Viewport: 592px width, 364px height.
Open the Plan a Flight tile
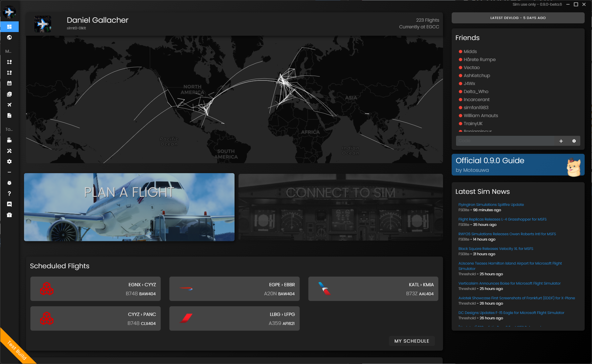click(129, 207)
